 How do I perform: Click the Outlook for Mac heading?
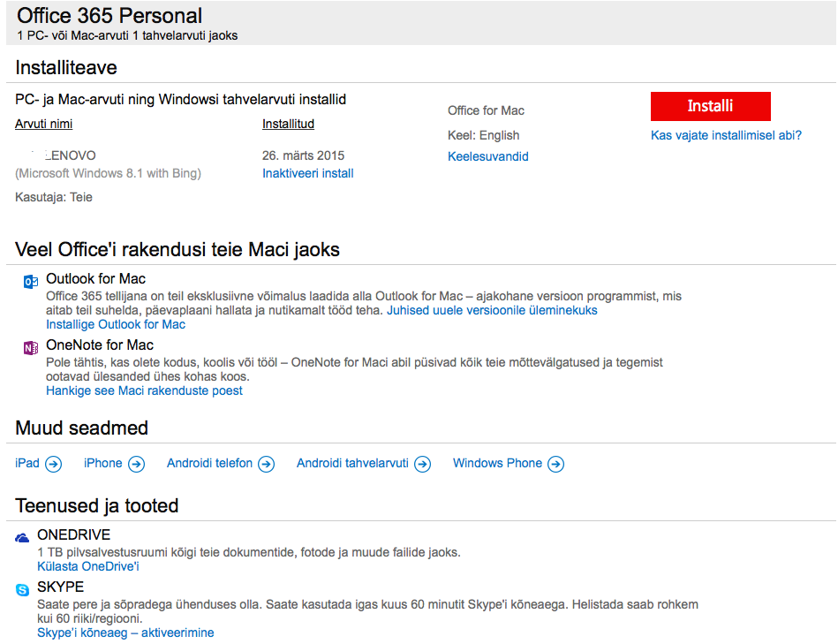(95, 278)
